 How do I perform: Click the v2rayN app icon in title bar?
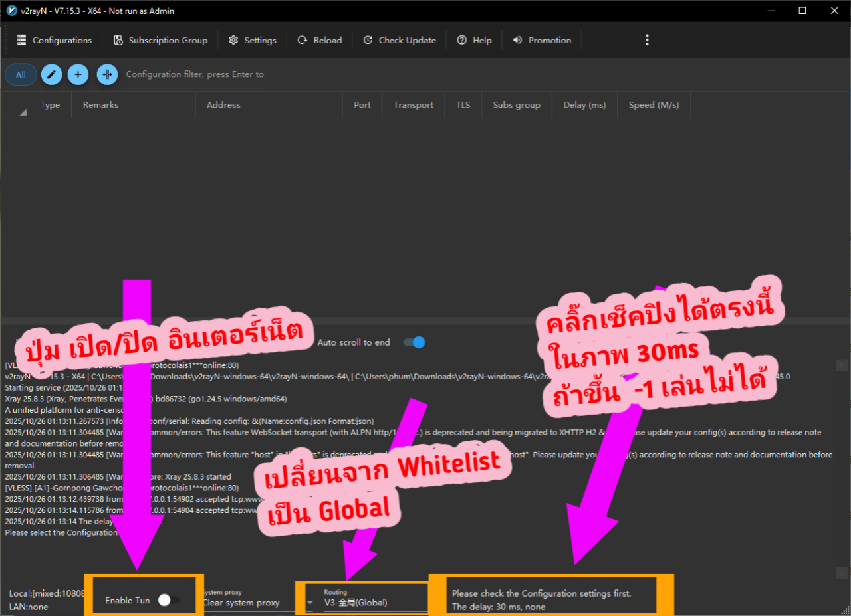(x=11, y=11)
